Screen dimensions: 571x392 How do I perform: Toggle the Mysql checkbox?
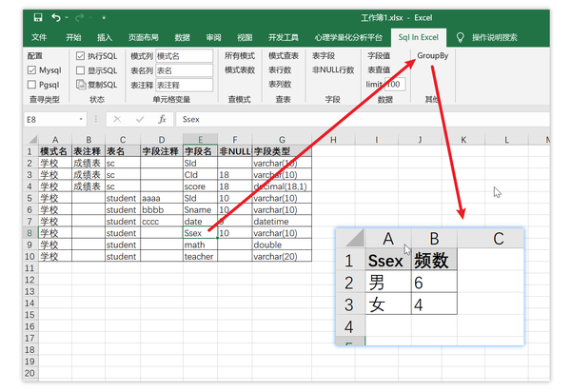click(x=31, y=70)
